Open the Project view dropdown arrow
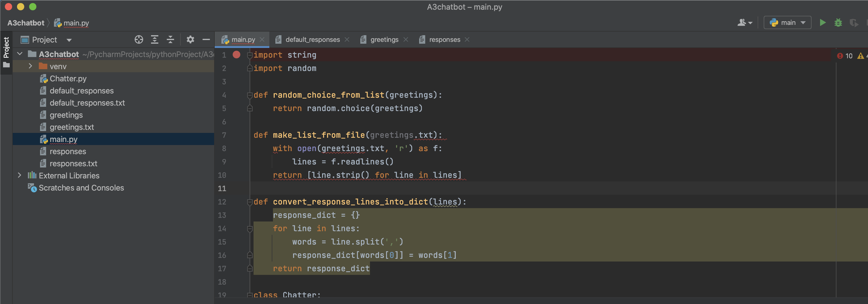The width and height of the screenshot is (868, 304). point(69,39)
